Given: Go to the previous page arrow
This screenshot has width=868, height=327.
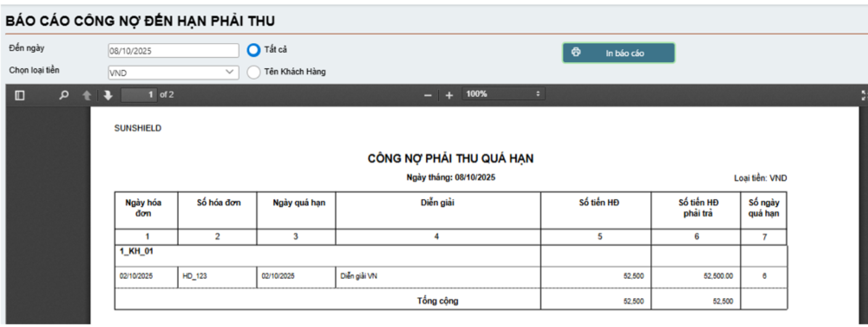Looking at the screenshot, I should coord(87,95).
